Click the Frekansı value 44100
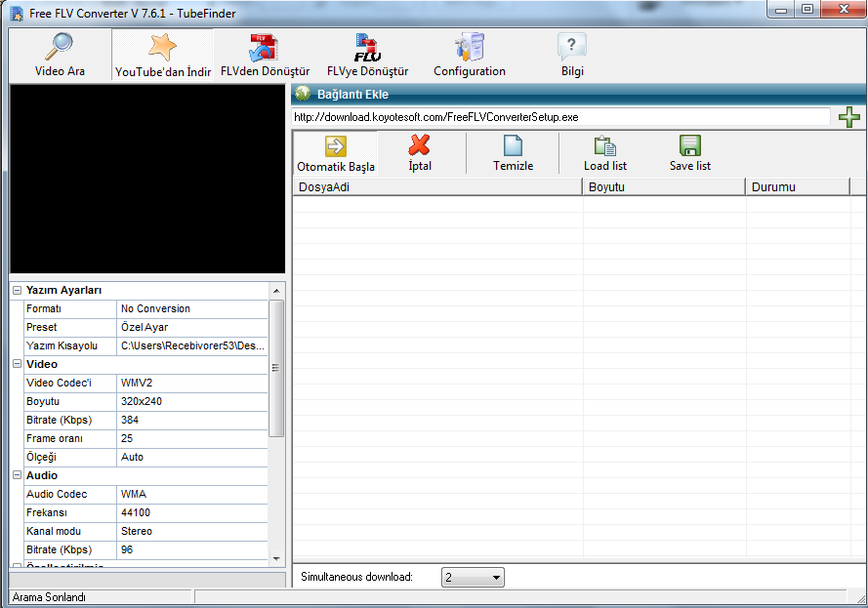The image size is (868, 608). click(x=192, y=512)
